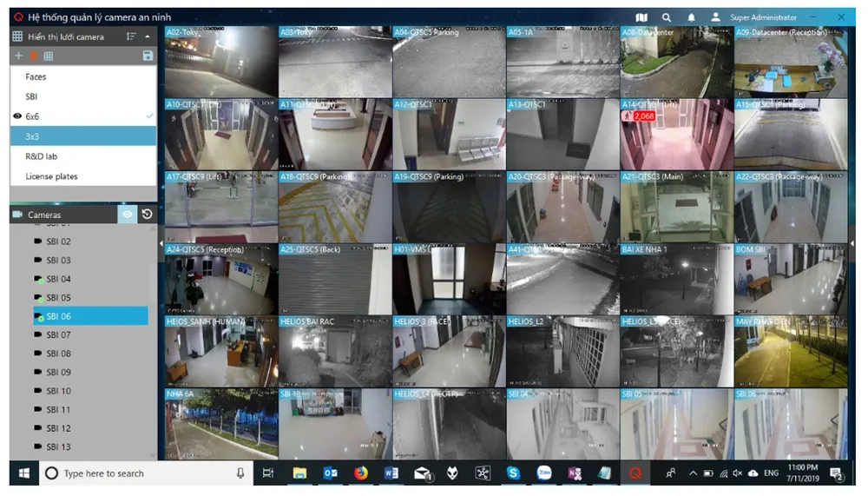This screenshot has height=496, width=868.
Task: Click the ENG language indicator
Action: coord(771,473)
